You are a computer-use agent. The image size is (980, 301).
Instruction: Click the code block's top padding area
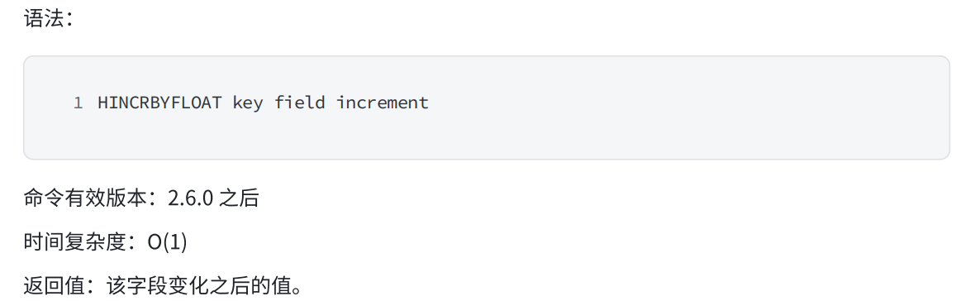coord(486,72)
